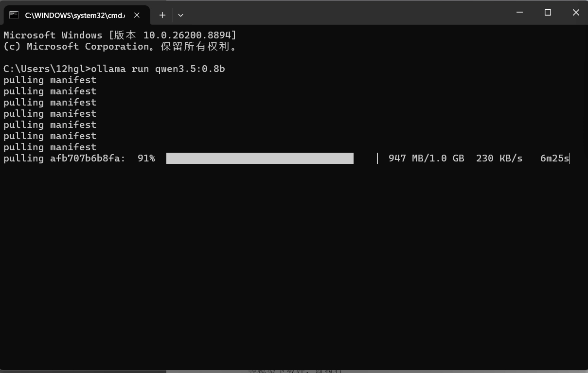Open the new tab profile dropdown
The image size is (588, 373).
click(x=180, y=15)
